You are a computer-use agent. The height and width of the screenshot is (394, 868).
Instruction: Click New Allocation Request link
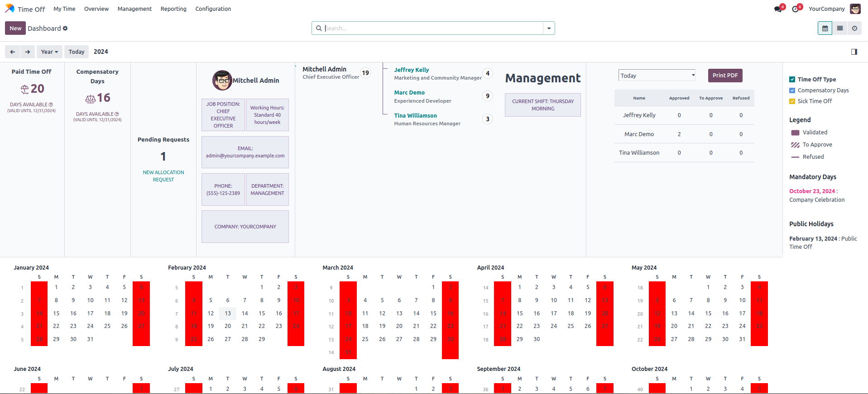163,176
